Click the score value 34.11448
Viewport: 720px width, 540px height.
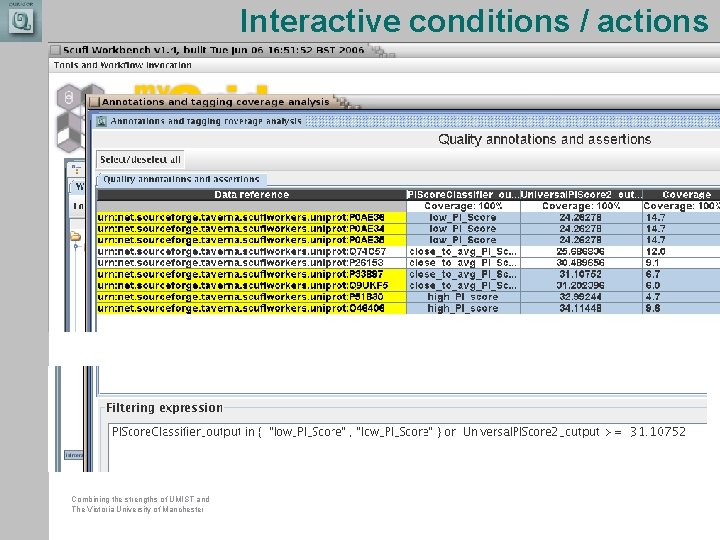pyautogui.click(x=580, y=308)
